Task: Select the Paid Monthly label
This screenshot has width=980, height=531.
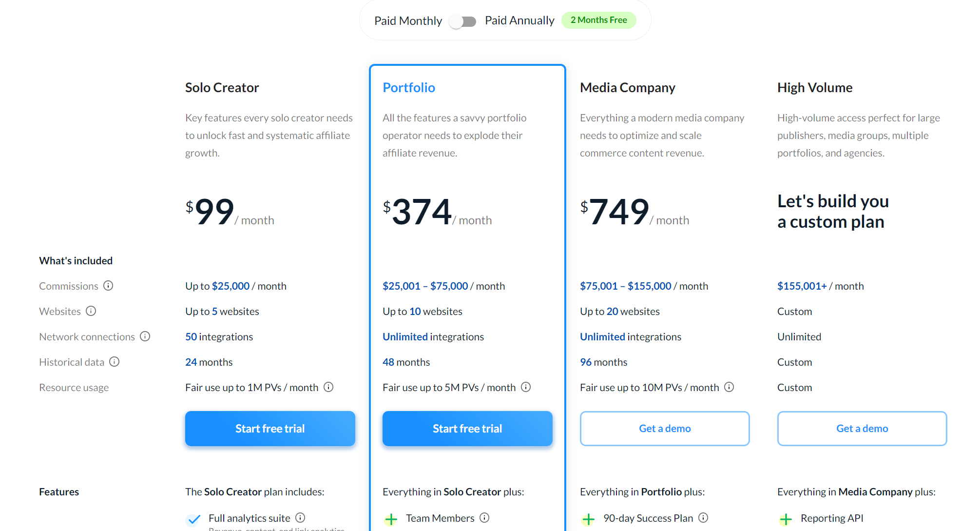Action: 408,21
